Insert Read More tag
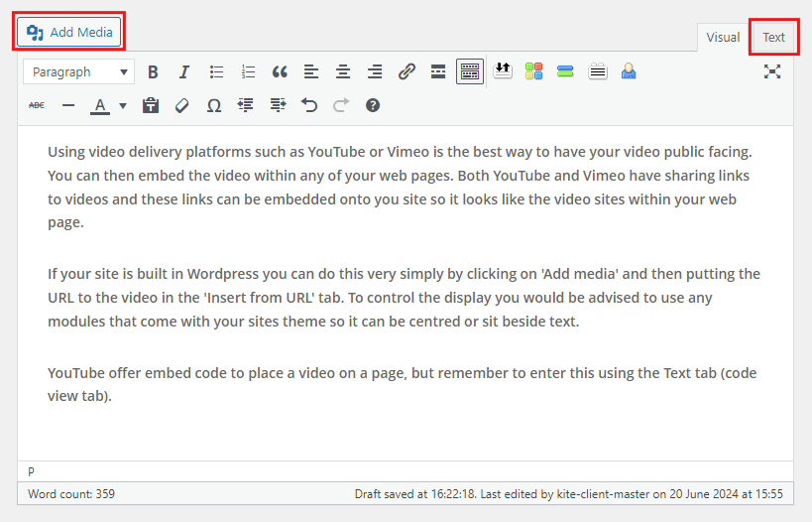The image size is (812, 522). (438, 72)
